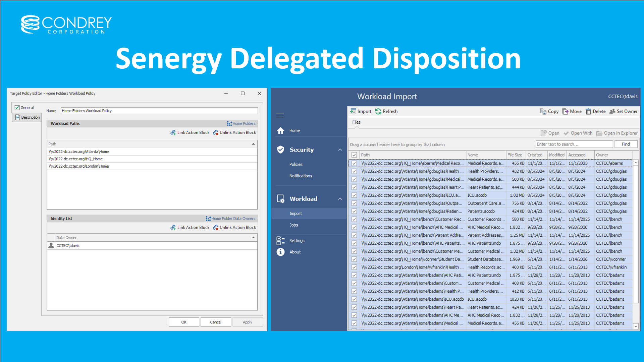Select the CCTEC\tdavis data owner row

[152, 245]
